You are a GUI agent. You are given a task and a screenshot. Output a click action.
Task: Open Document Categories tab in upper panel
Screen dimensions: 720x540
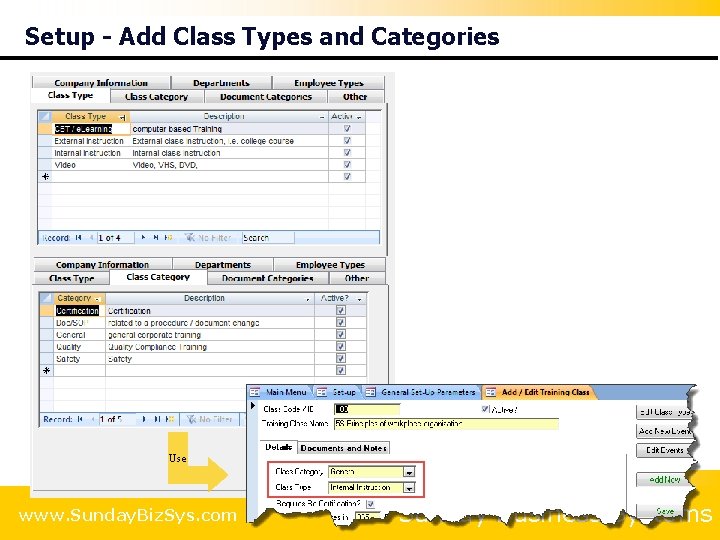[266, 97]
